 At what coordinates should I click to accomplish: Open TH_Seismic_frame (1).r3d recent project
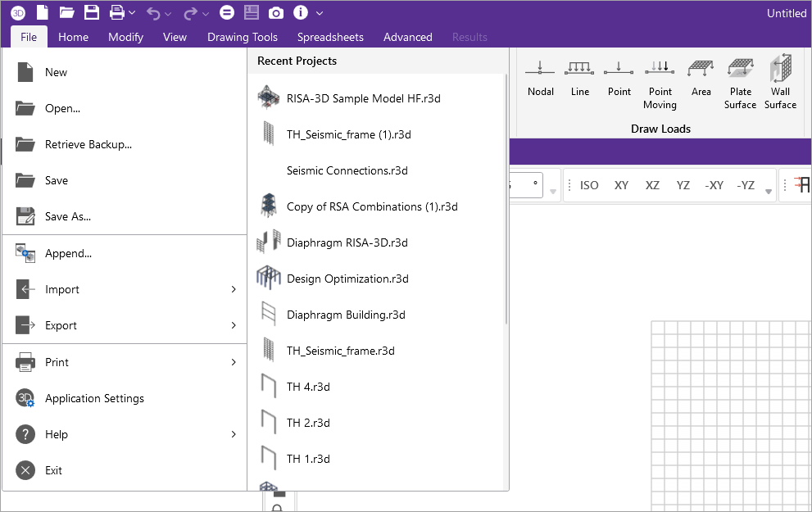point(375,134)
